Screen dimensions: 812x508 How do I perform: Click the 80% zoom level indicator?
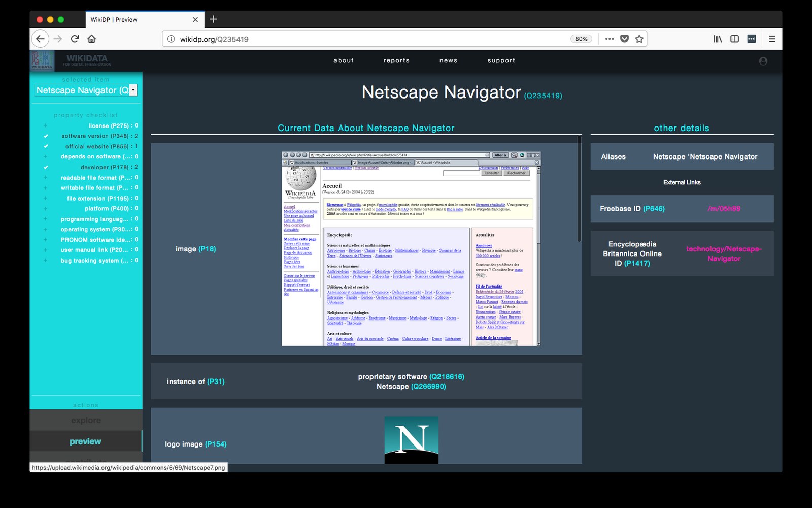point(581,39)
